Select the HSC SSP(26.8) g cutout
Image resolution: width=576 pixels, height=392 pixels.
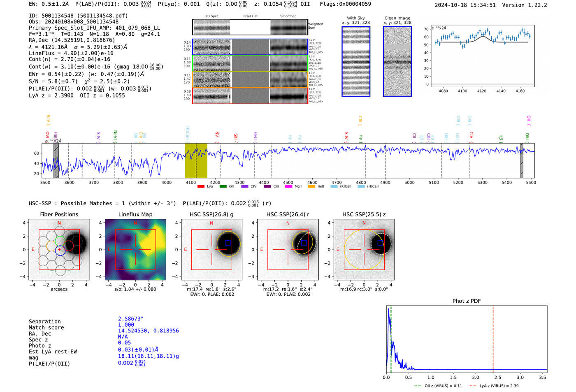[211, 250]
